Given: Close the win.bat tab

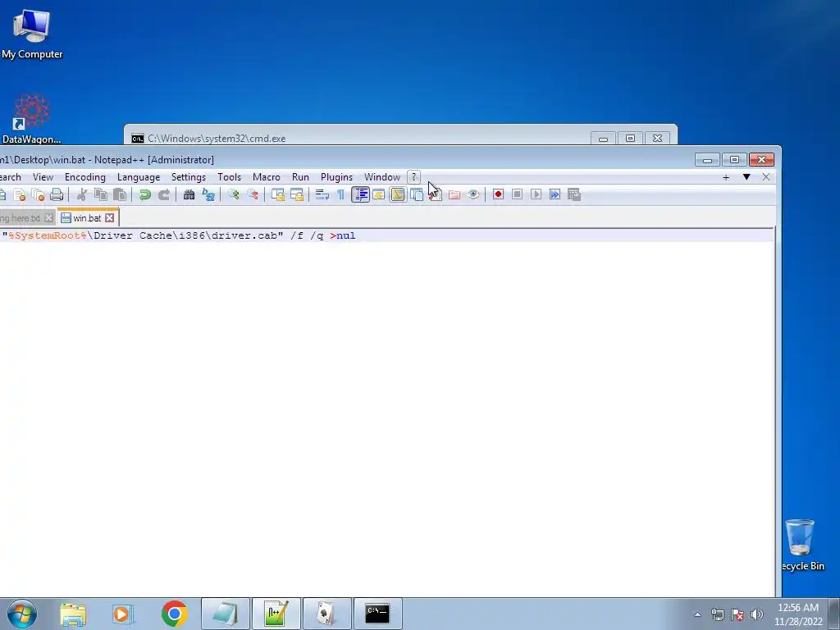Looking at the screenshot, I should (x=109, y=218).
